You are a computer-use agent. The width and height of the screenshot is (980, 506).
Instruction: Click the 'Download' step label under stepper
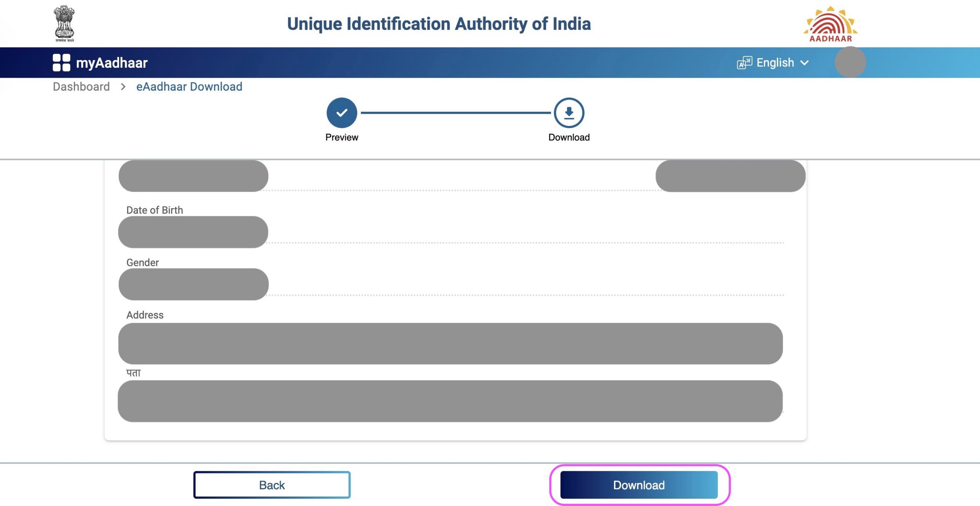coord(569,137)
